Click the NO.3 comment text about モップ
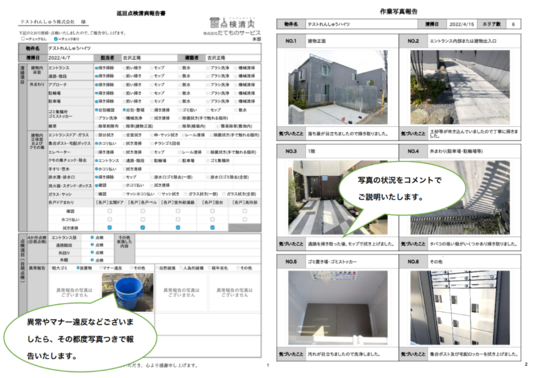The height and width of the screenshot is (378, 540). tap(351, 244)
